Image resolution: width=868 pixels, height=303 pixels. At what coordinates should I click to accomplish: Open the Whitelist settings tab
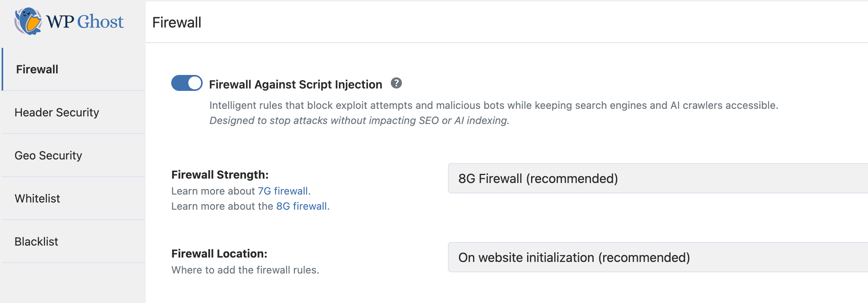pyautogui.click(x=37, y=199)
